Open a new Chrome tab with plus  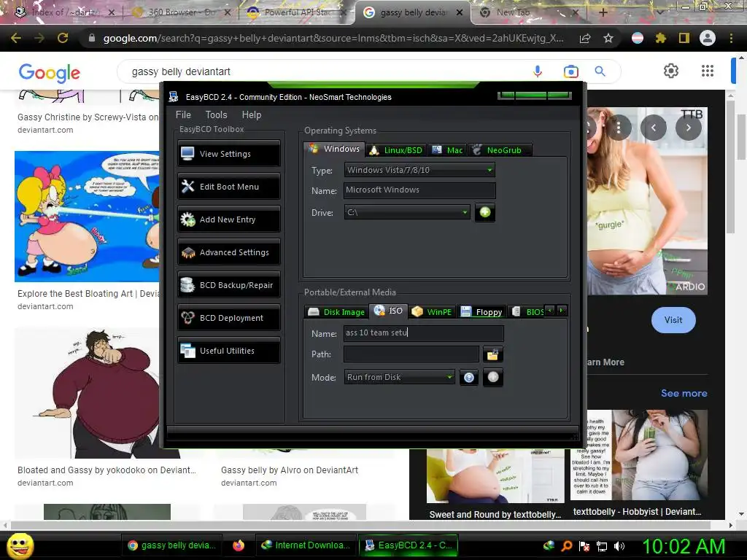tap(603, 12)
